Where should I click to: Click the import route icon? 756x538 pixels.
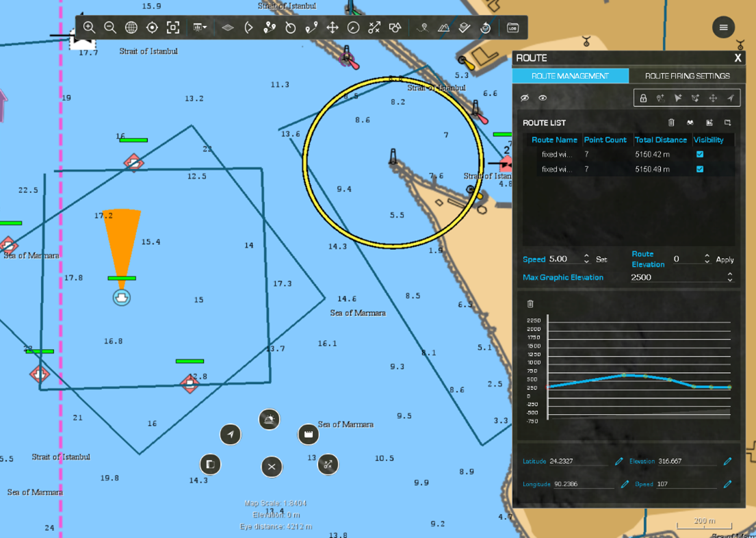pyautogui.click(x=709, y=123)
